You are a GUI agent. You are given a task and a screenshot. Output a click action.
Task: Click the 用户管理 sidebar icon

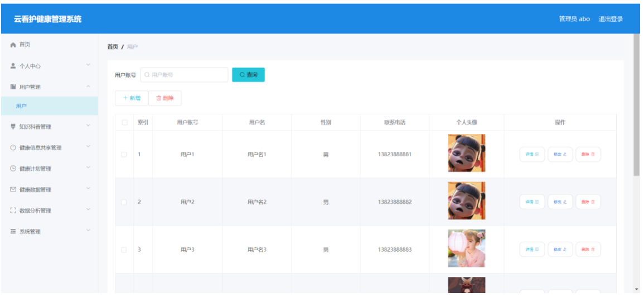pyautogui.click(x=13, y=87)
